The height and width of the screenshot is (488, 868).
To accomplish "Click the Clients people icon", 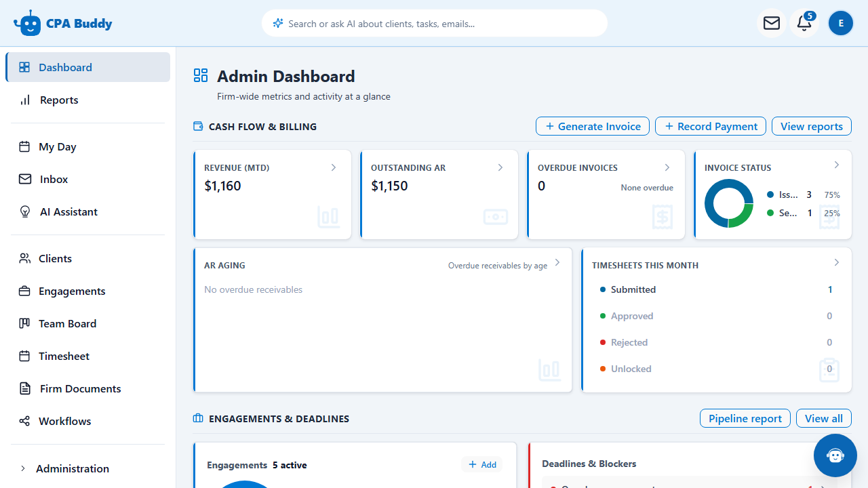I will click(x=25, y=258).
